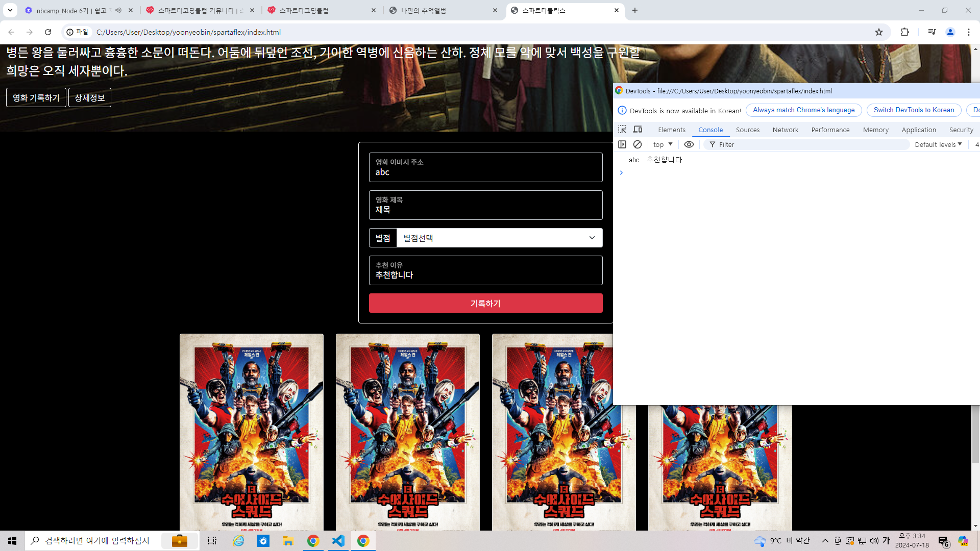Open Task View on the taskbar
Viewport: 980px width, 551px height.
coord(212,541)
